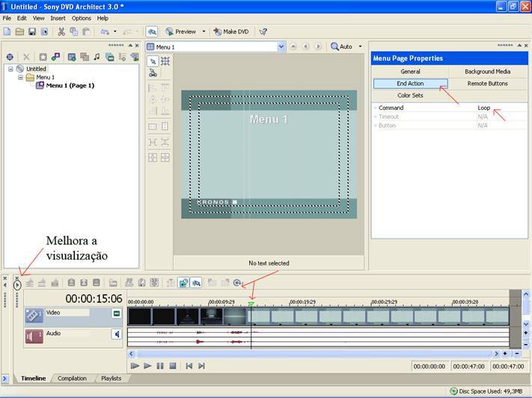
Task: Open the Auto zoom dropdown arrow
Action: [x=361, y=46]
